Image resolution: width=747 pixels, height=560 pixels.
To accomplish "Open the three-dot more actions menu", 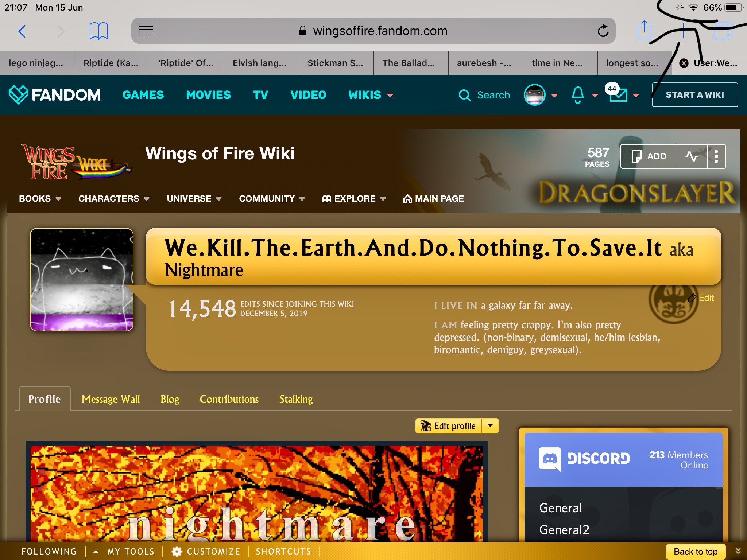I will pyautogui.click(x=716, y=156).
